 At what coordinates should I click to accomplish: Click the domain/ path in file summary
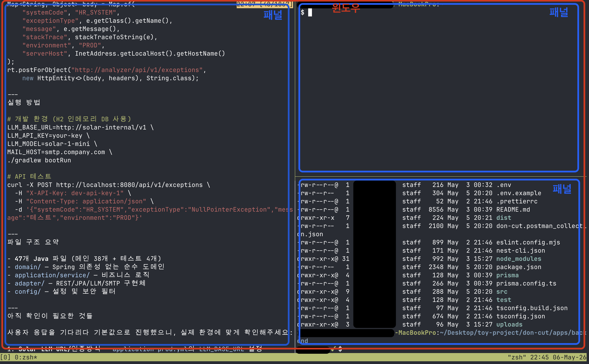[x=28, y=267]
